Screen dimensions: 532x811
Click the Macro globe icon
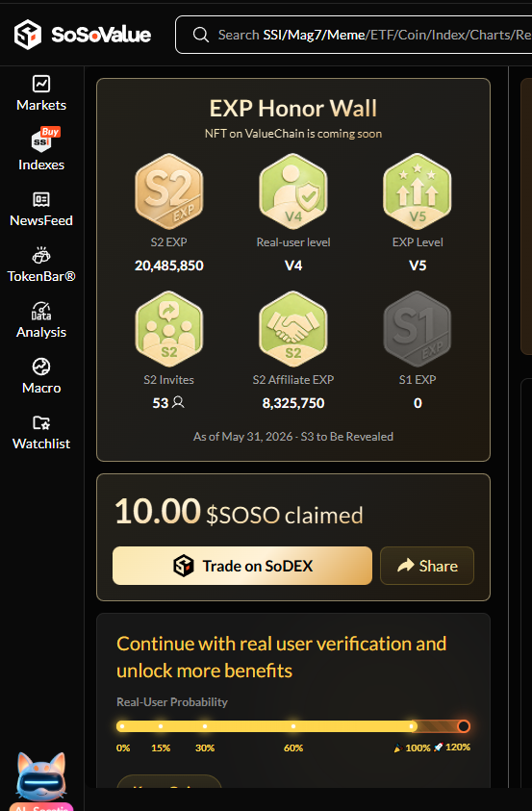pyautogui.click(x=41, y=367)
